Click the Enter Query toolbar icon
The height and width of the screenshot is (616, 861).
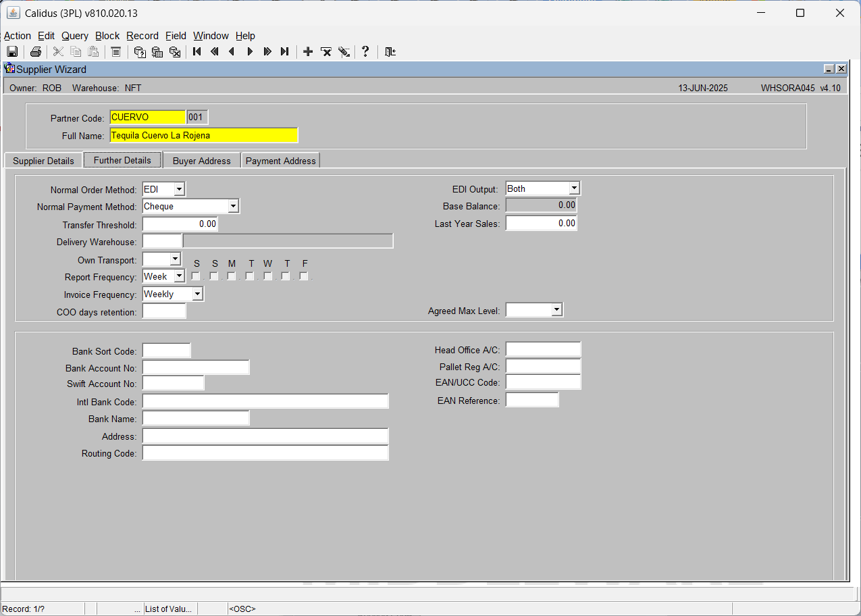point(140,52)
